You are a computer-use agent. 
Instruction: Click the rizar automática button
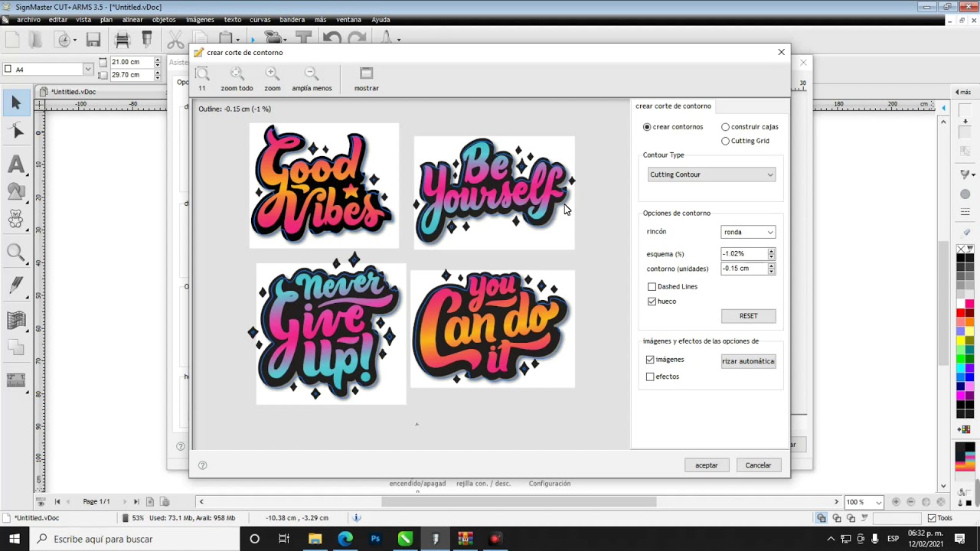click(x=748, y=361)
